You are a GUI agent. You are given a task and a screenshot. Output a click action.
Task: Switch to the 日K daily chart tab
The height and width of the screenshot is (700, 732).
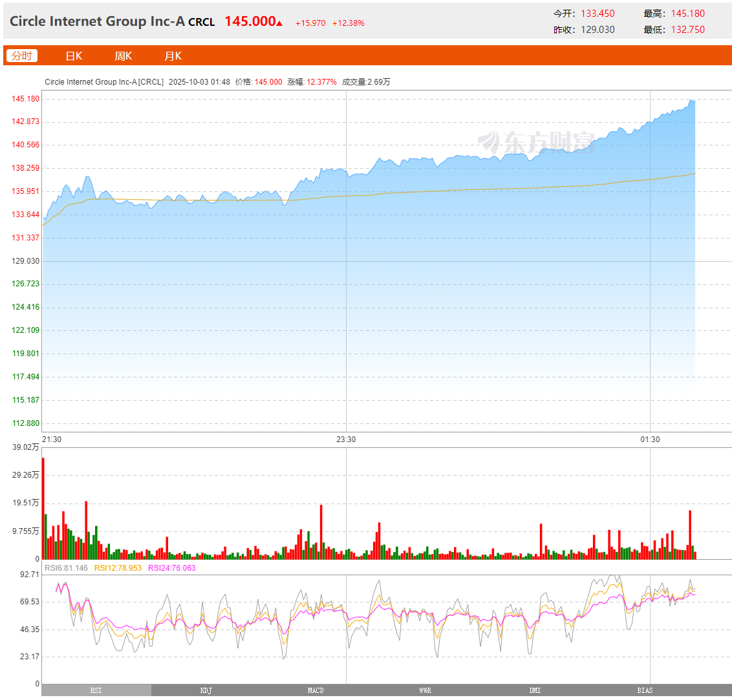tap(74, 56)
